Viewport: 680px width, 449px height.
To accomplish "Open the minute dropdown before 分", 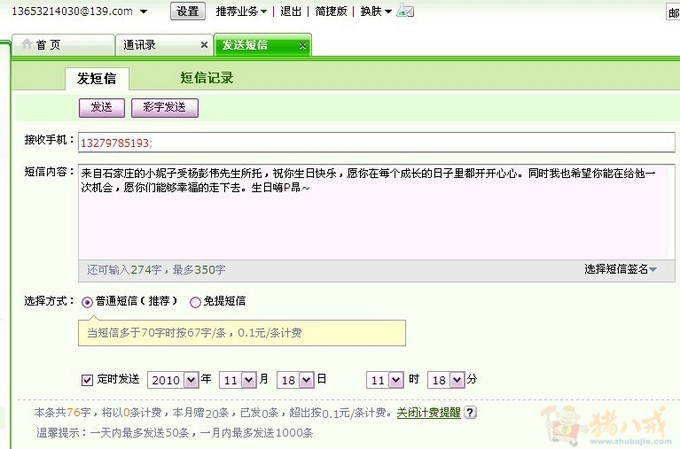I will click(457, 380).
